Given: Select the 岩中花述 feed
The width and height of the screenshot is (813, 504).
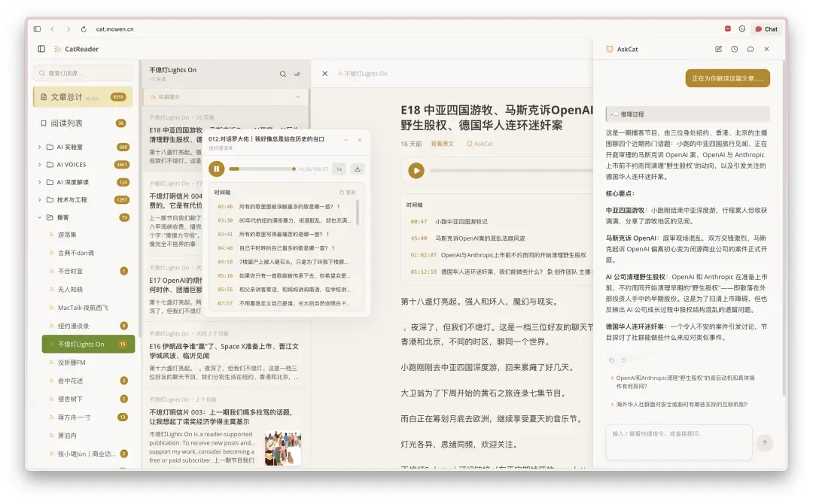Looking at the screenshot, I should click(x=88, y=381).
